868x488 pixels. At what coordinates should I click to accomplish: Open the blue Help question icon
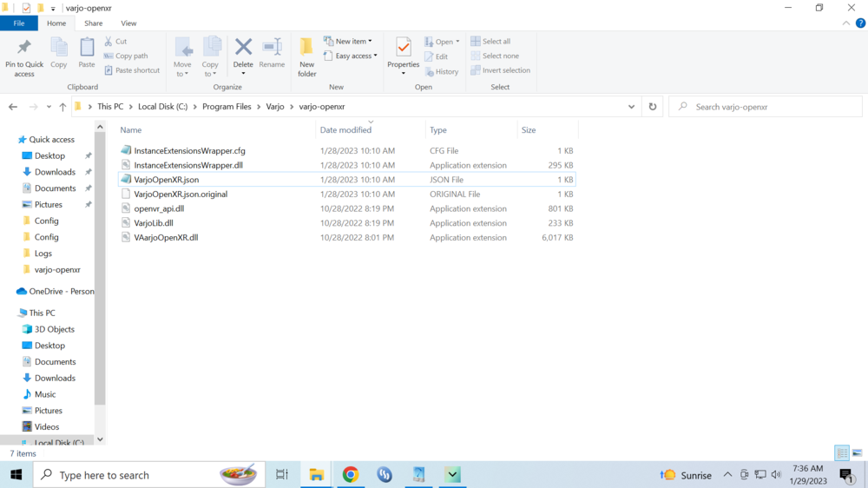pyautogui.click(x=860, y=23)
